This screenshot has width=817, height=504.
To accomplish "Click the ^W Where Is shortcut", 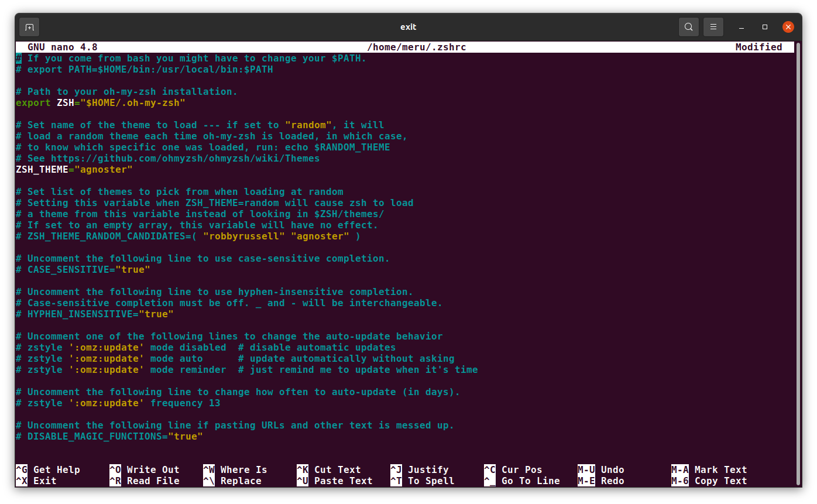I will (235, 469).
